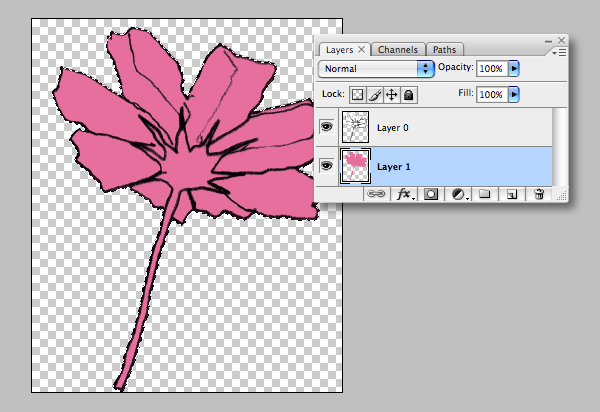Click the delete layer trash icon
Screen dimensions: 600x412
point(538,196)
